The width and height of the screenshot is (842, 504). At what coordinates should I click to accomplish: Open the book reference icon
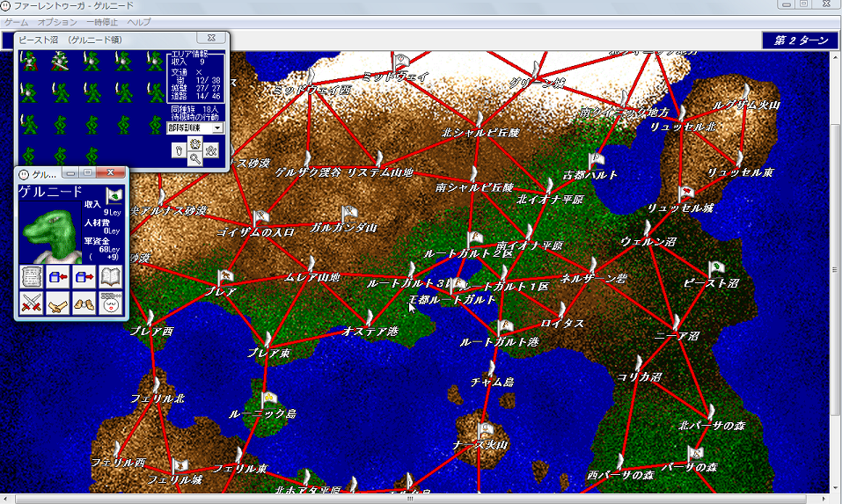point(110,277)
